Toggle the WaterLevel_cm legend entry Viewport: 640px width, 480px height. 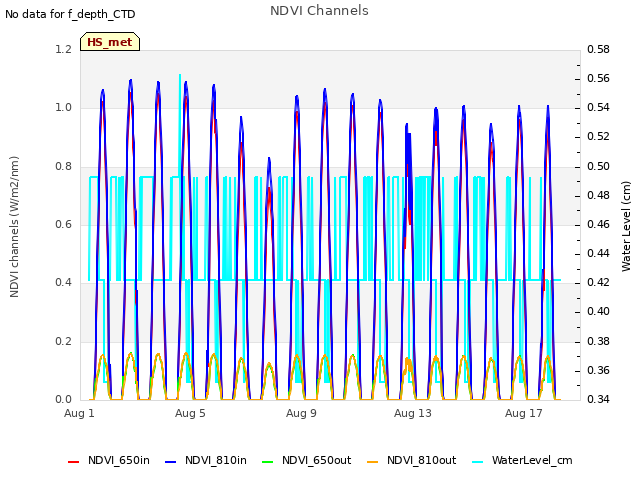pyautogui.click(x=522, y=461)
